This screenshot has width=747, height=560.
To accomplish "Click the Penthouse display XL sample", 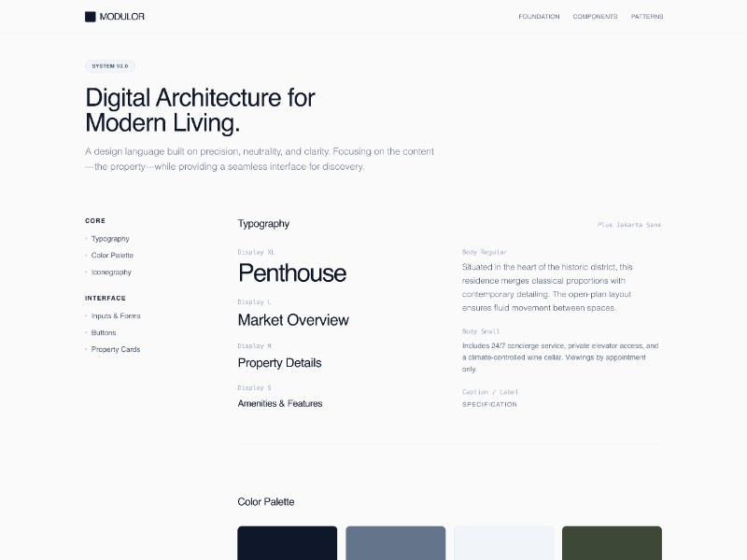I will 292,273.
